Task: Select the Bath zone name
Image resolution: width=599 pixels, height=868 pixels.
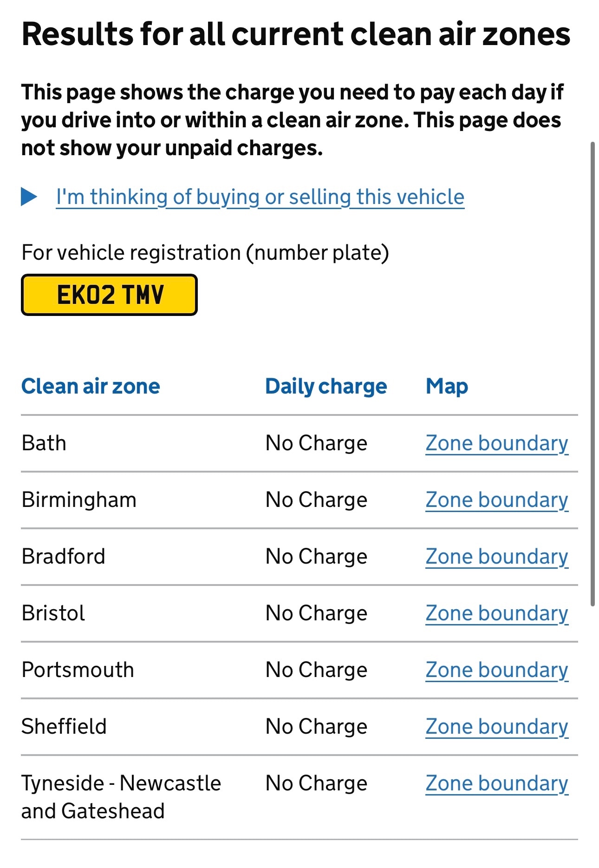Action: coord(44,443)
